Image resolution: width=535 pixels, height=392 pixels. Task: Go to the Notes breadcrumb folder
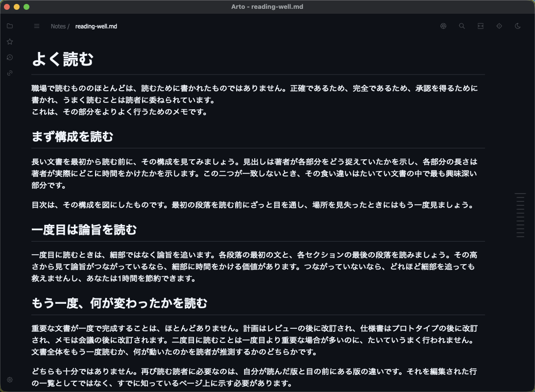58,26
